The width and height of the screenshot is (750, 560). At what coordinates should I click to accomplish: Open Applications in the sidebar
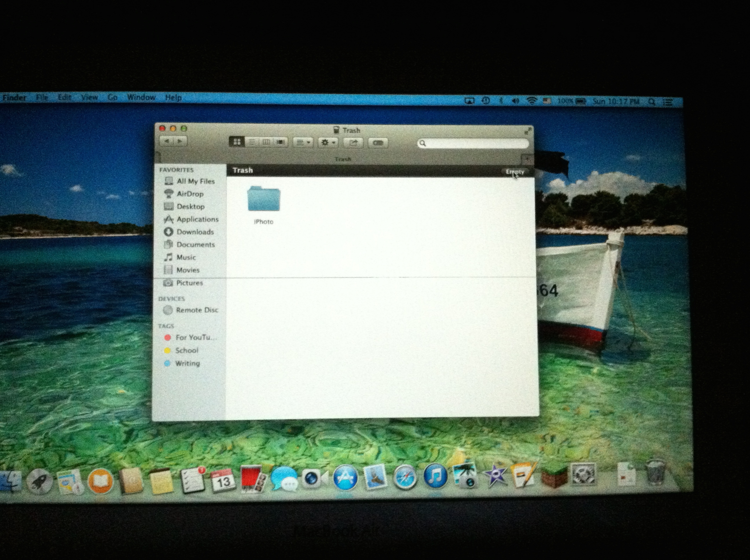coord(197,219)
